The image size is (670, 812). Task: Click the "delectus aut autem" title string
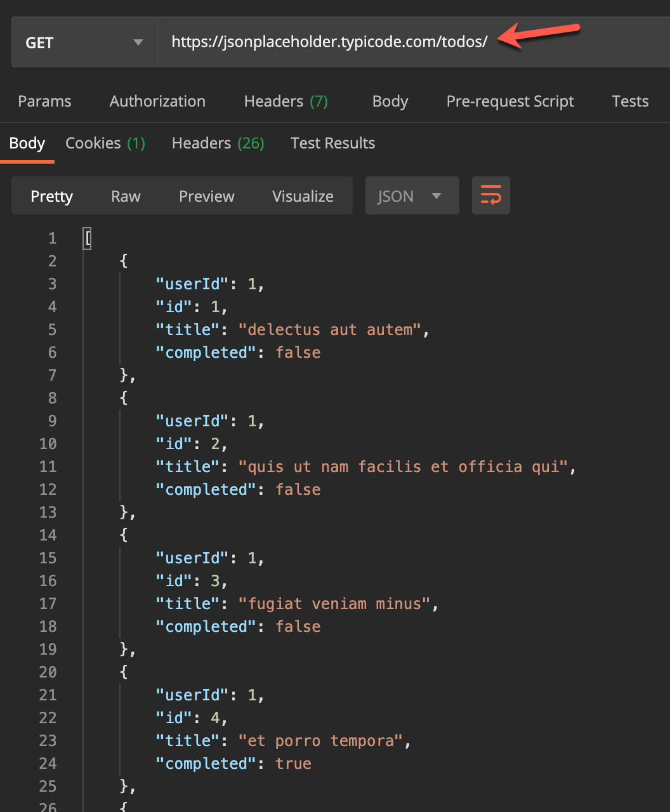(329, 330)
